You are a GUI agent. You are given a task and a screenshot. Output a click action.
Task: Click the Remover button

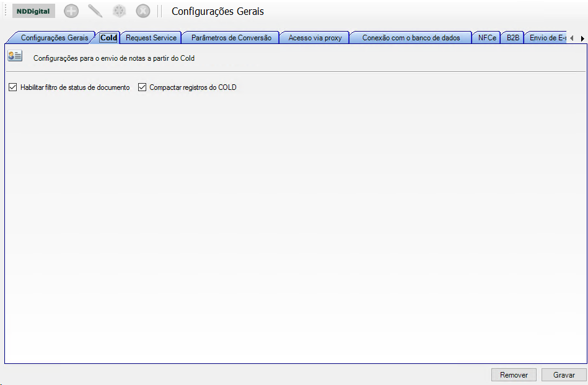click(514, 375)
